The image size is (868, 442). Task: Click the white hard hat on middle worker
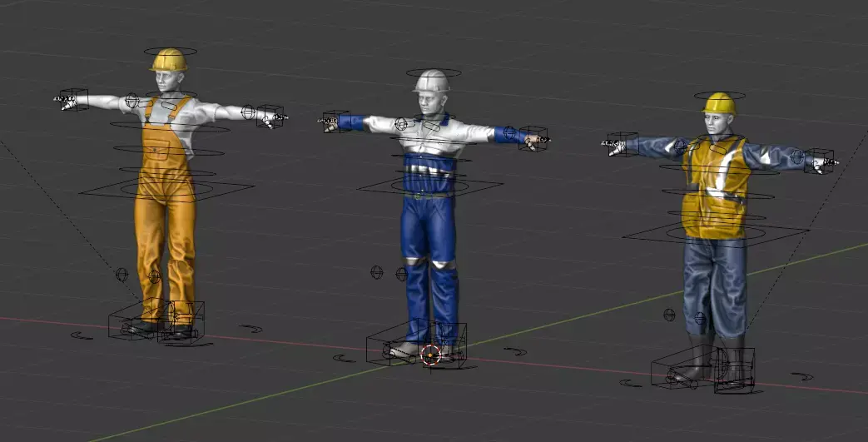click(431, 82)
